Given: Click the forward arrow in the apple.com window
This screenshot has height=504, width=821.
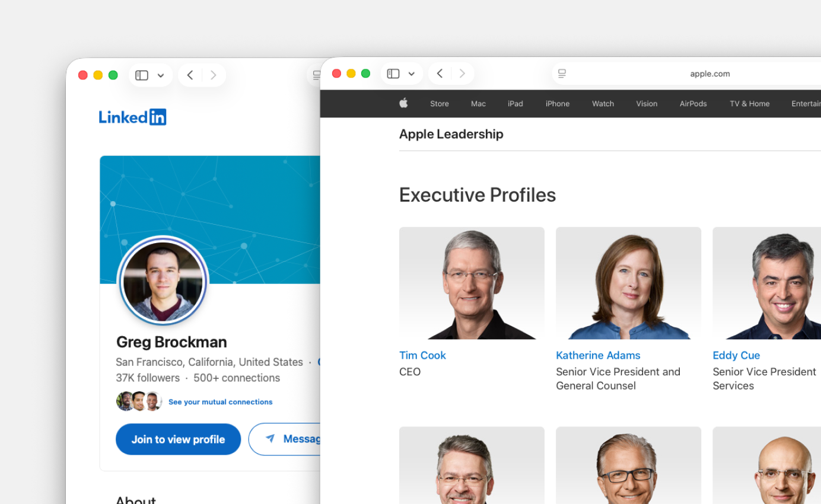Looking at the screenshot, I should click(x=462, y=74).
